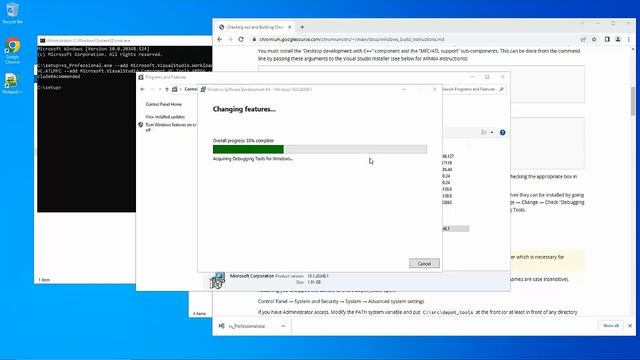Screen dimensions: 640x360
Task: Open Chrome's three-dot menu
Action: coord(629,39)
